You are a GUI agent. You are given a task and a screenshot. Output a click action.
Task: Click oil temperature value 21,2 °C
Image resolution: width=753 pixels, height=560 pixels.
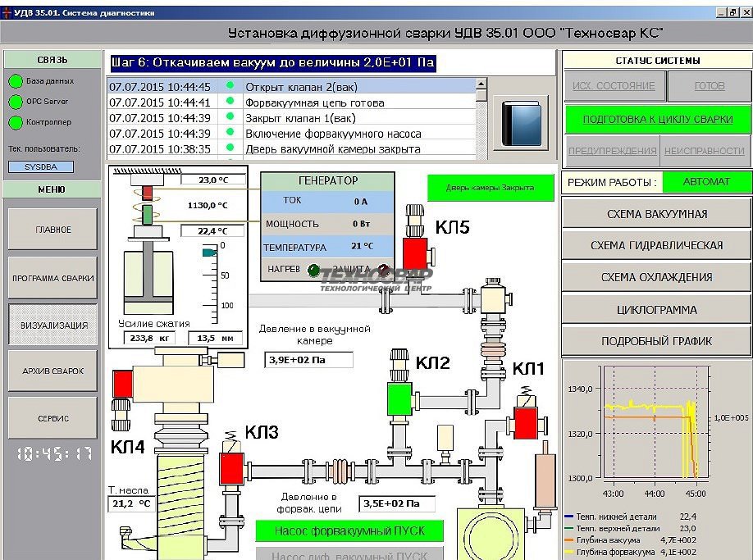131,504
